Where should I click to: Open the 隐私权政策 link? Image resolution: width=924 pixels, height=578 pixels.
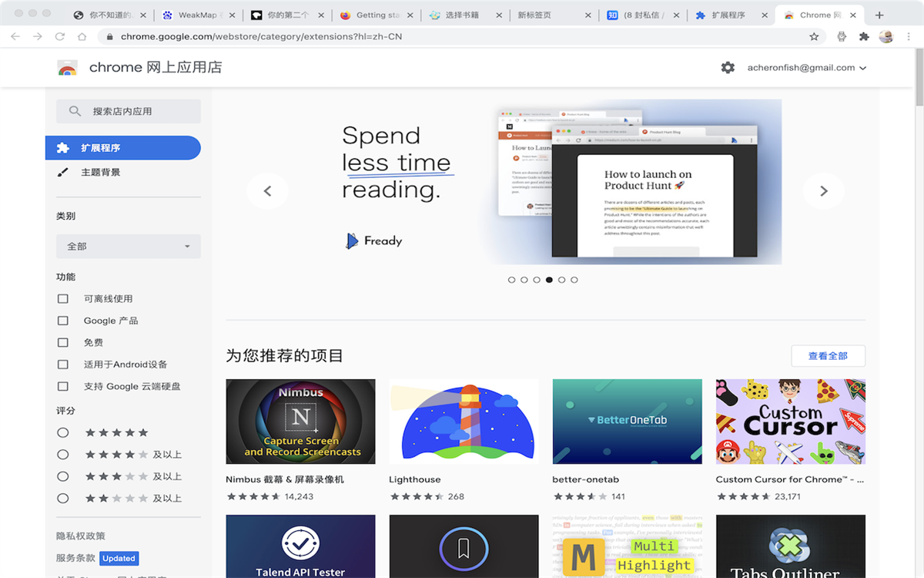[81, 536]
